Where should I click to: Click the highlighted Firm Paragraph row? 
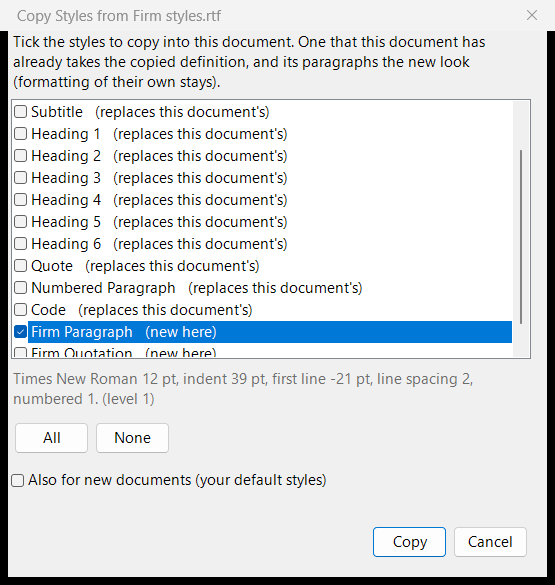coord(270,332)
